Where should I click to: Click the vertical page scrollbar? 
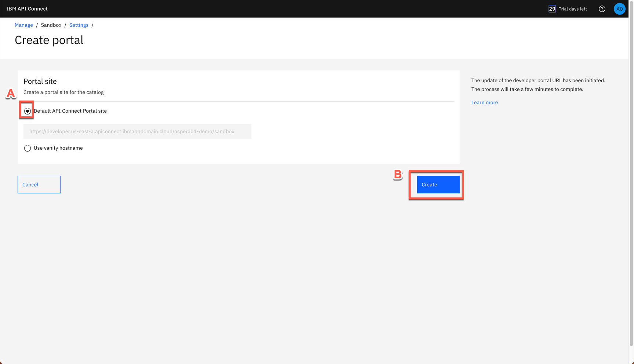click(631, 176)
